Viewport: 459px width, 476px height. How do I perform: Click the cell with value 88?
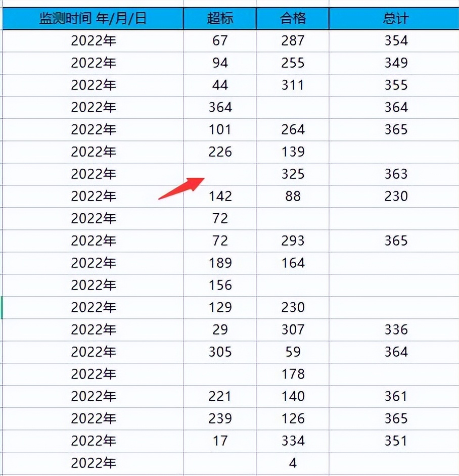(x=293, y=197)
